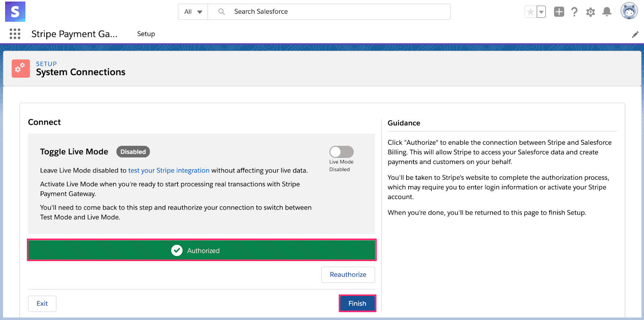Click the System Connections title
644x320 pixels.
click(80, 72)
